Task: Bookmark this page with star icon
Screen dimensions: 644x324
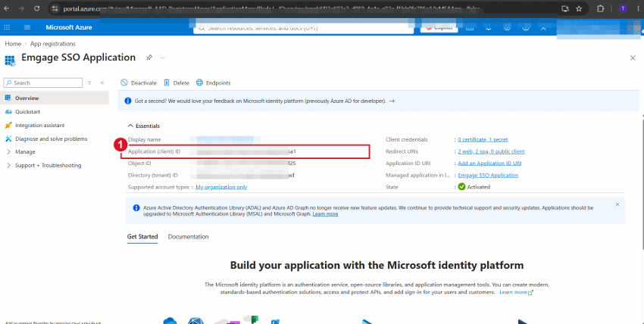Action: tap(579, 8)
